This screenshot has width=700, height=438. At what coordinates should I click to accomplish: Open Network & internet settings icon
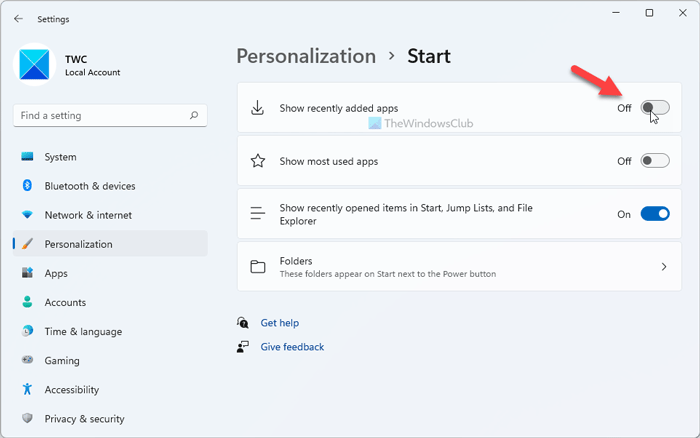(27, 215)
